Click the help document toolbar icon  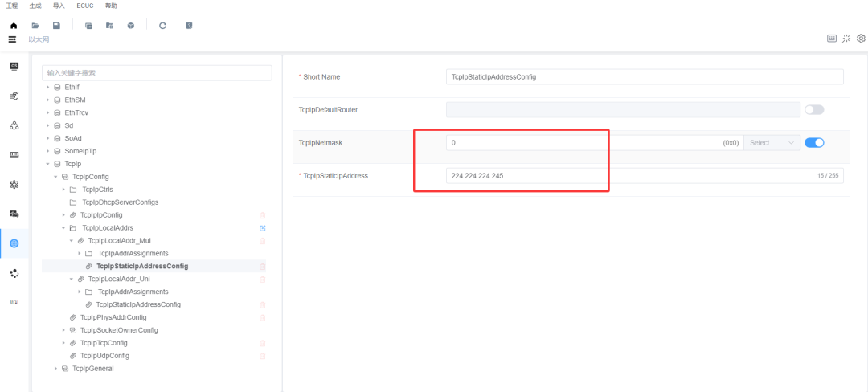pyautogui.click(x=190, y=26)
